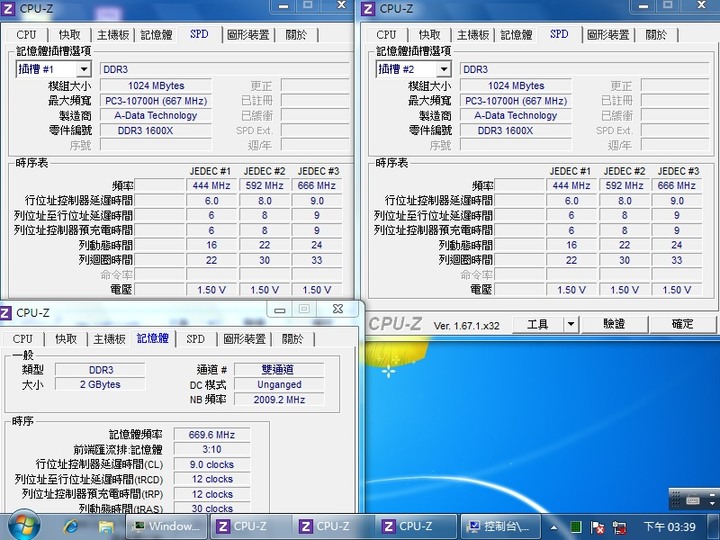Click memory frequency '669.6 MHz' value
Viewport: 720px width, 540px height.
click(212, 434)
